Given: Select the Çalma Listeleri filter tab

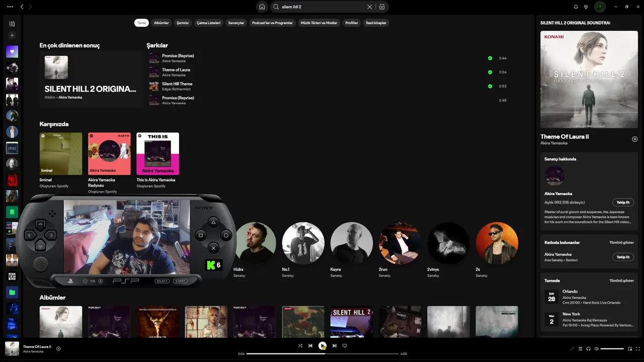Looking at the screenshot, I should coord(208,23).
